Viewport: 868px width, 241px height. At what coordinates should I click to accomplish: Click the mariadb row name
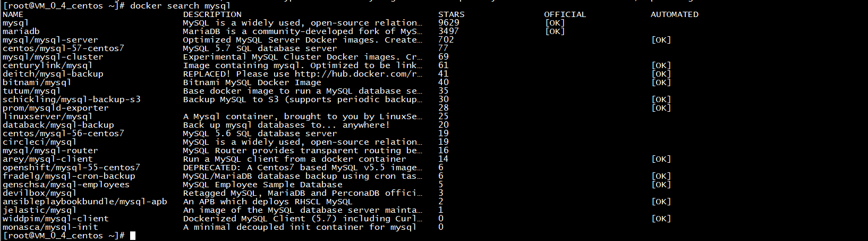(21, 31)
